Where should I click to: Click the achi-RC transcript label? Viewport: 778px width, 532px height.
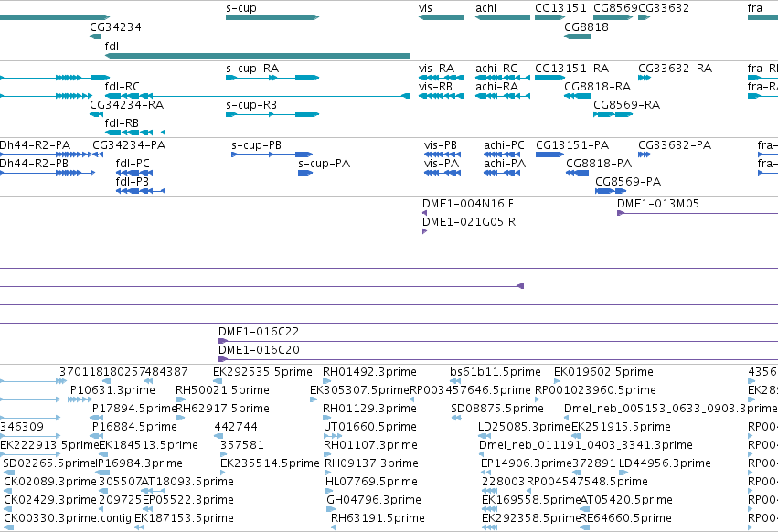coord(496,68)
